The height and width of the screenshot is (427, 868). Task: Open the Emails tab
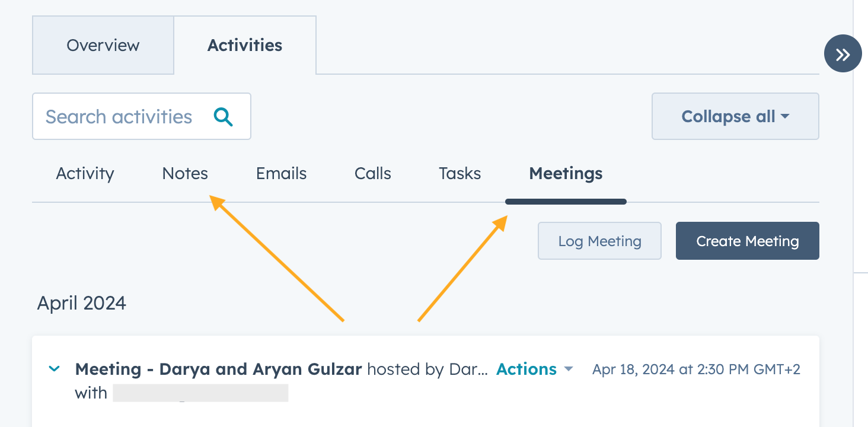281,174
